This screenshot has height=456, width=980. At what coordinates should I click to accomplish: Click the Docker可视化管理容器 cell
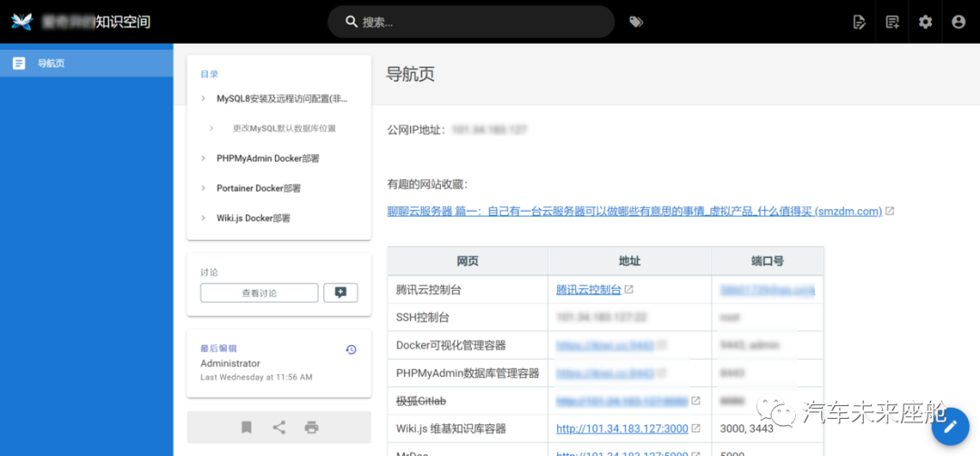pos(467,344)
